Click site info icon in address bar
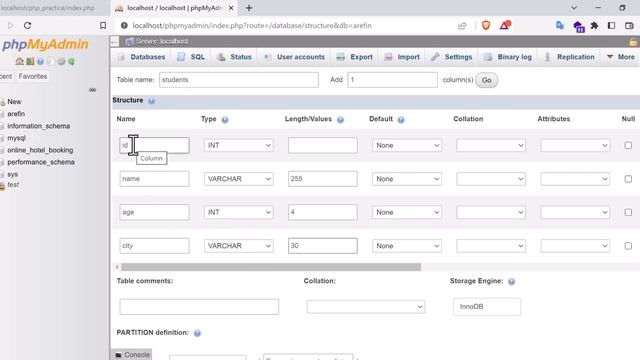Viewport: 640px width, 360px height. tap(124, 25)
